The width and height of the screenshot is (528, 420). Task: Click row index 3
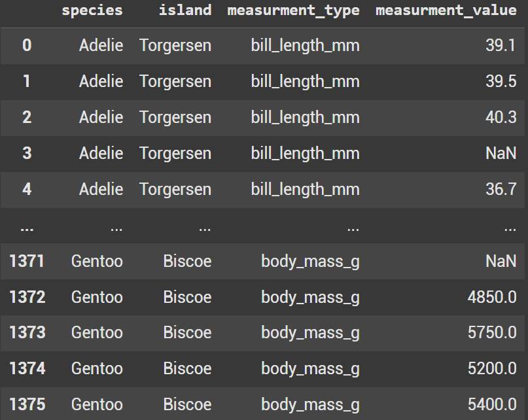27,153
